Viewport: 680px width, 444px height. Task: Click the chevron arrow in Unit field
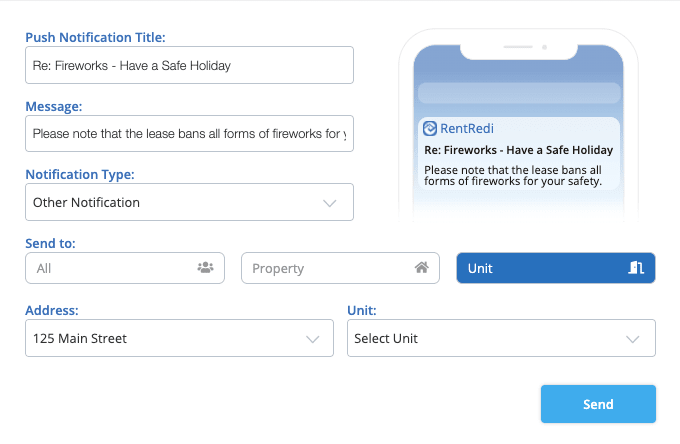pyautogui.click(x=633, y=339)
